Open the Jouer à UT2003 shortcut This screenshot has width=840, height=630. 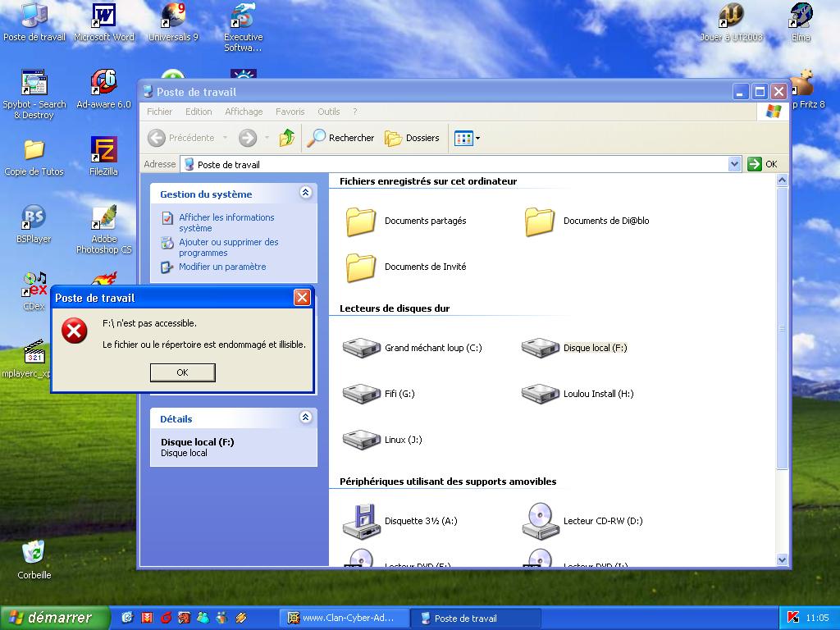click(x=731, y=23)
